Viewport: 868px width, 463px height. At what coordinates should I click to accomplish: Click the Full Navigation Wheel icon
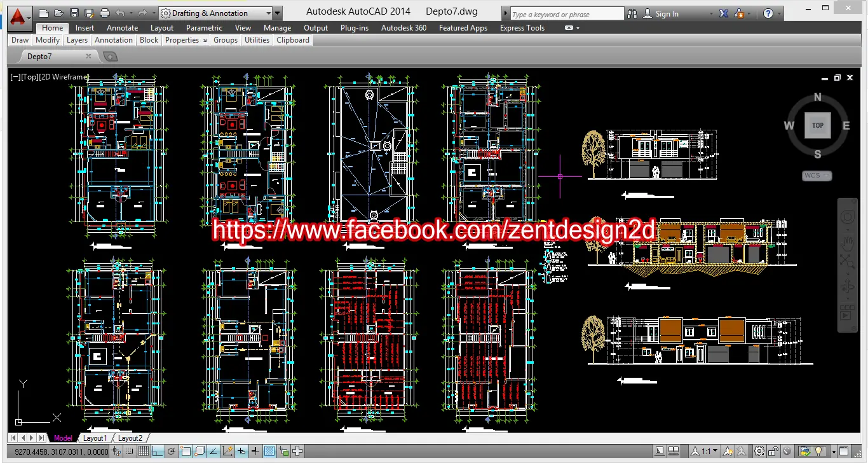[847, 218]
